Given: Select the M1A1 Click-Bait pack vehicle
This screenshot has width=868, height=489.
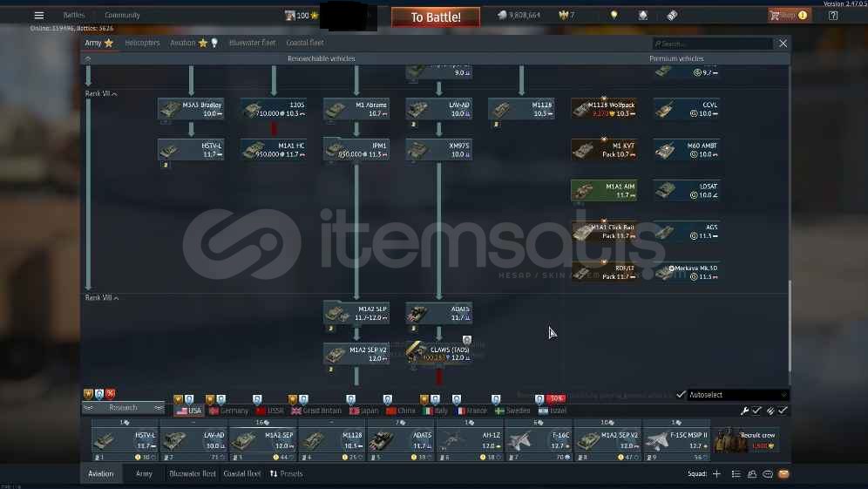Looking at the screenshot, I should pos(604,231).
